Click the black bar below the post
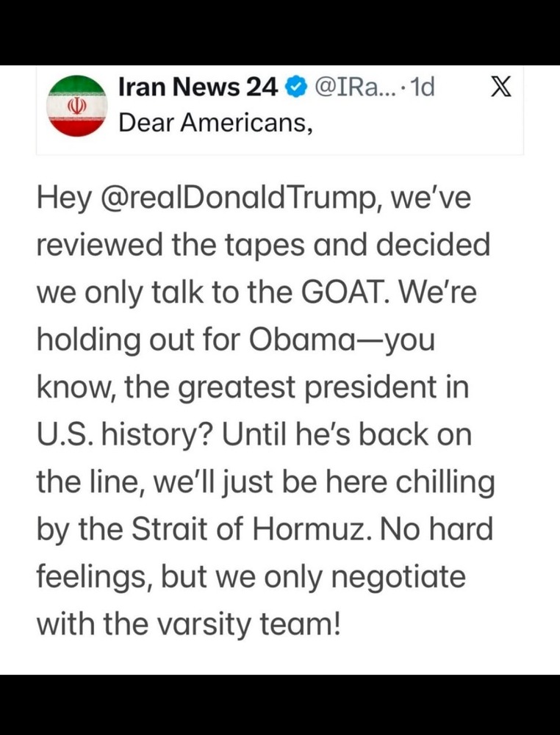This screenshot has height=735, width=560. tap(280, 704)
